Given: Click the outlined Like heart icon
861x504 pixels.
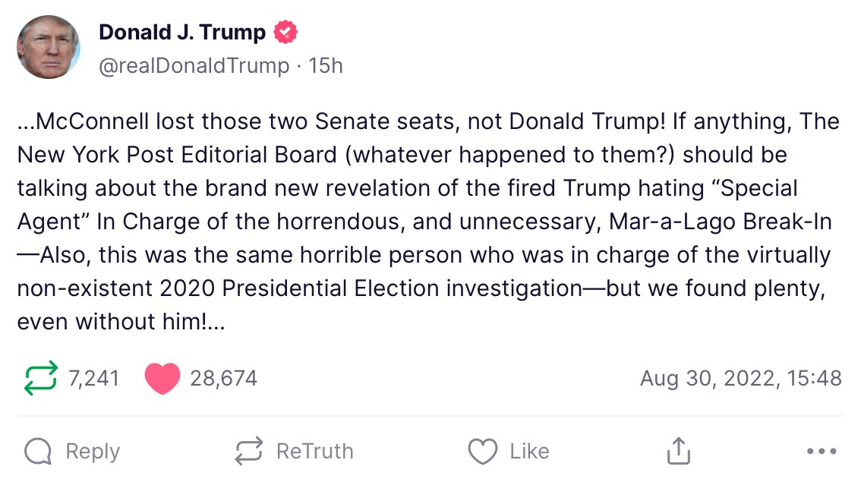Looking at the screenshot, I should point(482,452).
